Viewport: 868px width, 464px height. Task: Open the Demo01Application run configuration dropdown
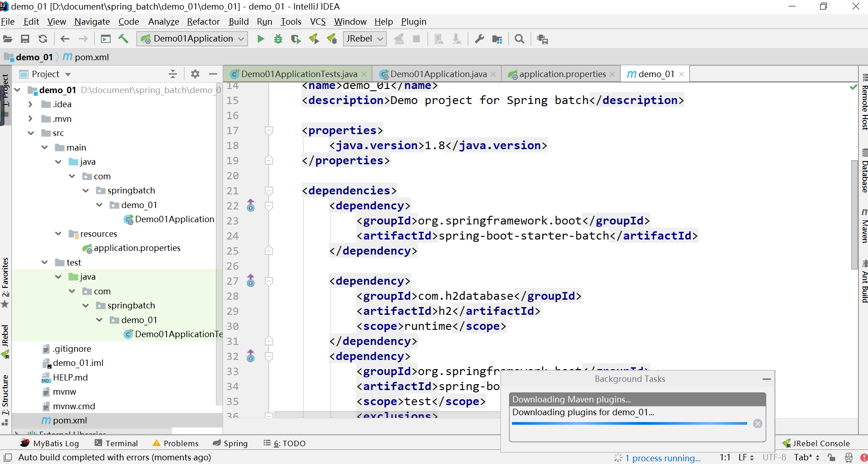[192, 39]
